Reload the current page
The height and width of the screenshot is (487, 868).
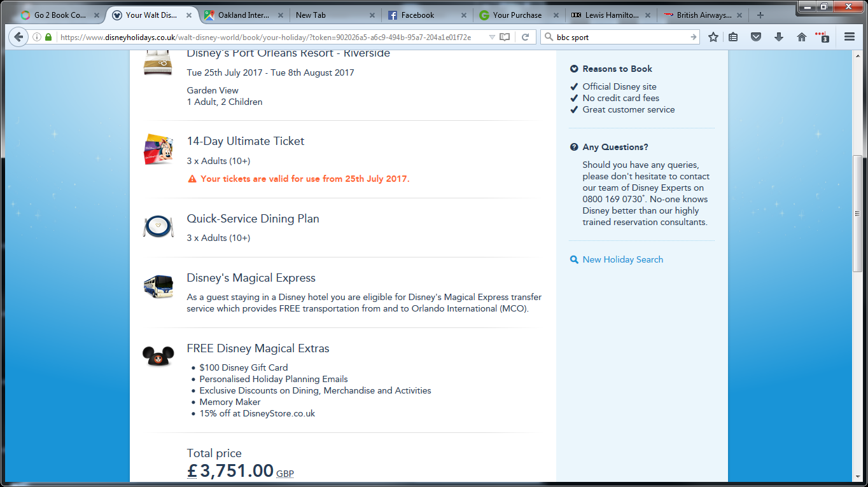coord(525,37)
